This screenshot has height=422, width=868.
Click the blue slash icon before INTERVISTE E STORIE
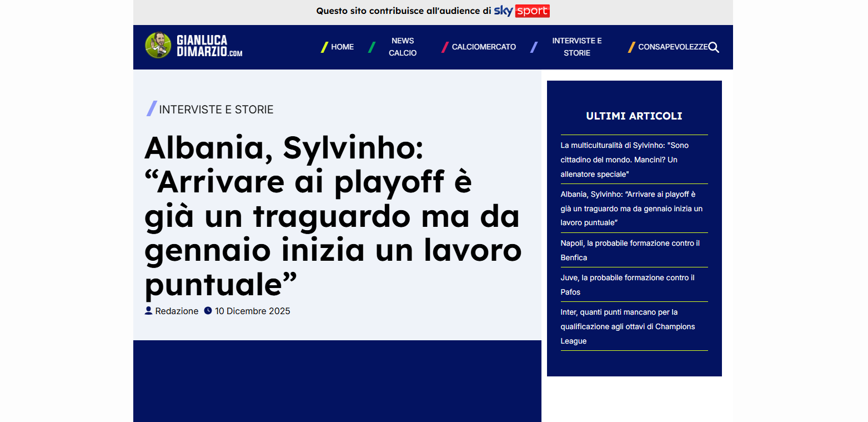[534, 47]
